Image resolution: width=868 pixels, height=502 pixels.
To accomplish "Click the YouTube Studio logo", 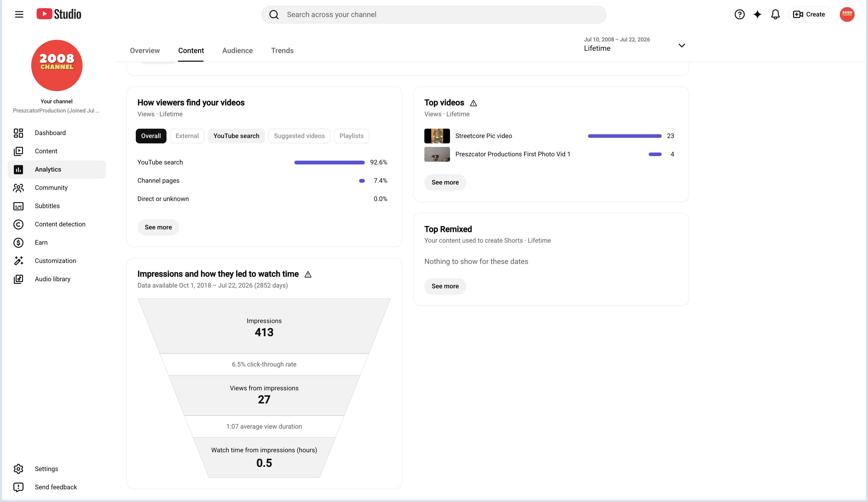I will click(59, 14).
